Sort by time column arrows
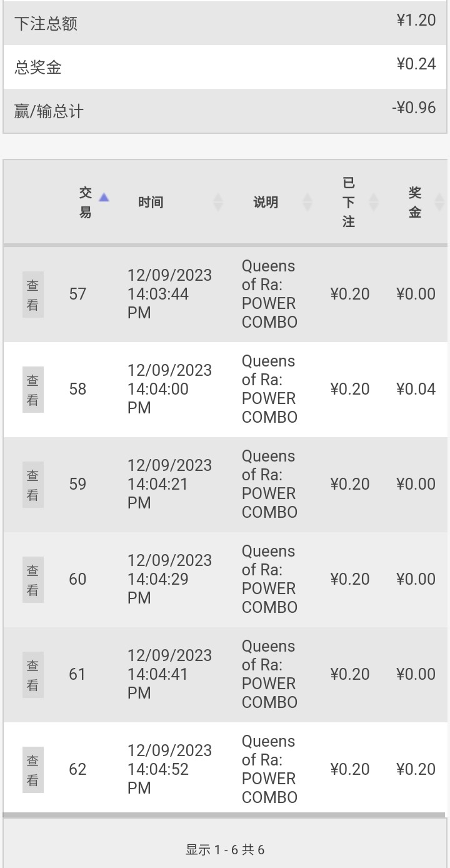450x868 pixels. (217, 202)
